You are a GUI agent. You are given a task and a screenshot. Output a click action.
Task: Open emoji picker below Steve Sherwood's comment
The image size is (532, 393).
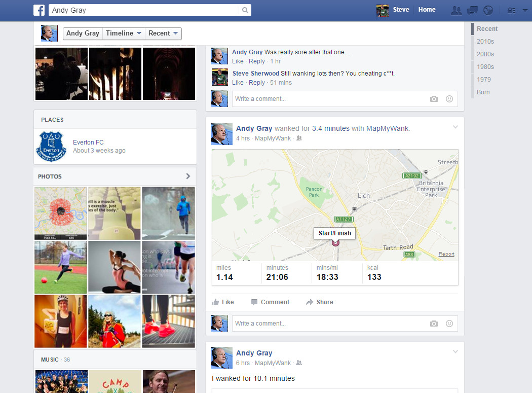[x=449, y=99]
